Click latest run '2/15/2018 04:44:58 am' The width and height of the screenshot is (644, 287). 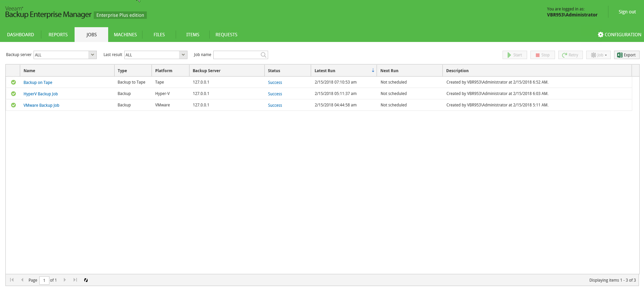tap(336, 105)
